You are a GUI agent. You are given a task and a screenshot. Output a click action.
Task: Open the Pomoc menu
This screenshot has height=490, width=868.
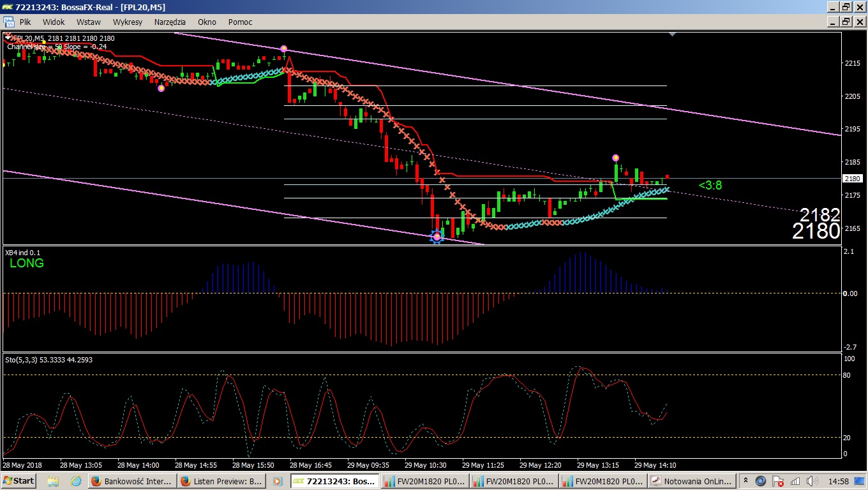pyautogui.click(x=240, y=22)
